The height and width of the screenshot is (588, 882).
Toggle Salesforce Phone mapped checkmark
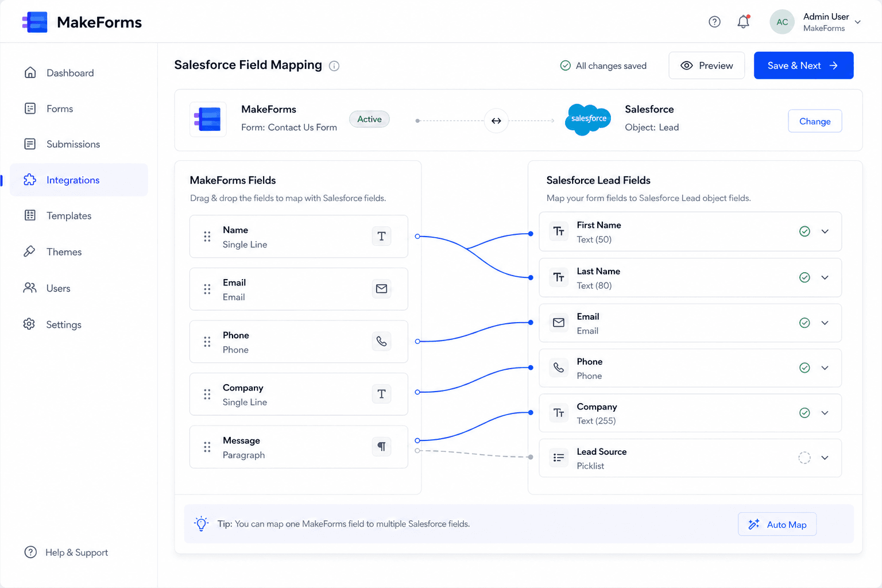(804, 367)
